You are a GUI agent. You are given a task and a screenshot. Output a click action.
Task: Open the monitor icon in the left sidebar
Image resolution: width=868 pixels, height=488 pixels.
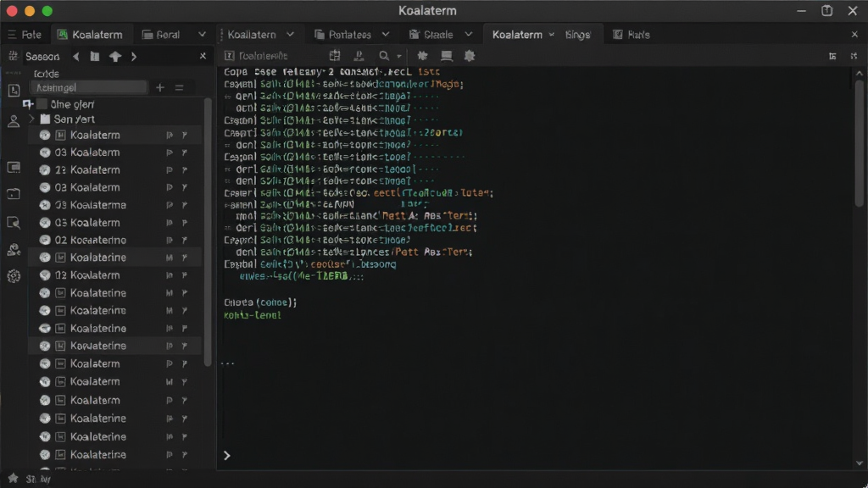14,167
